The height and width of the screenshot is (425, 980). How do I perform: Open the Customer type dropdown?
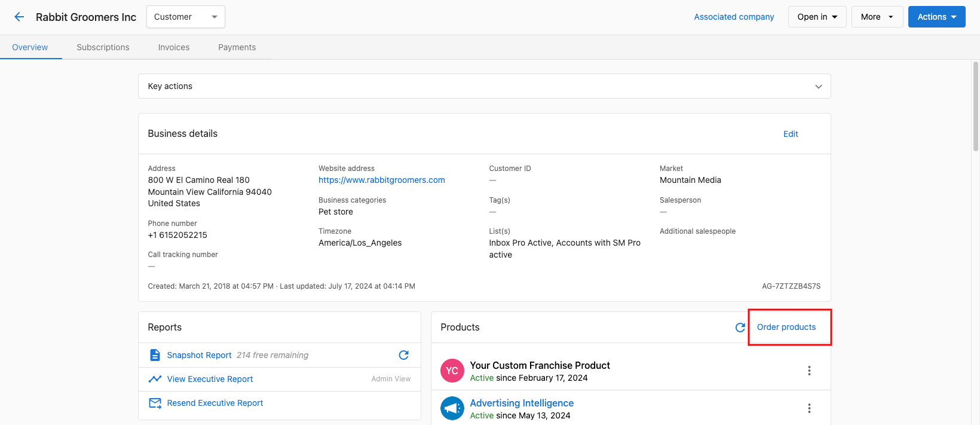pos(186,17)
